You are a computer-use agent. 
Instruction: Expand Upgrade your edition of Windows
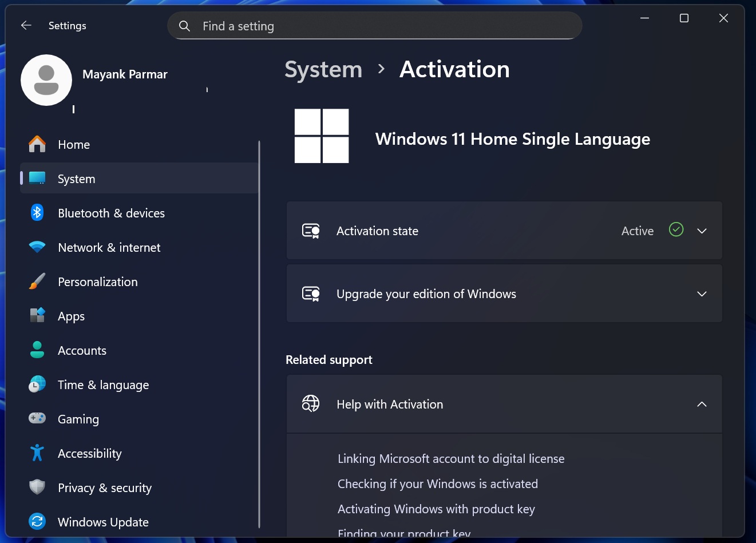(x=702, y=294)
